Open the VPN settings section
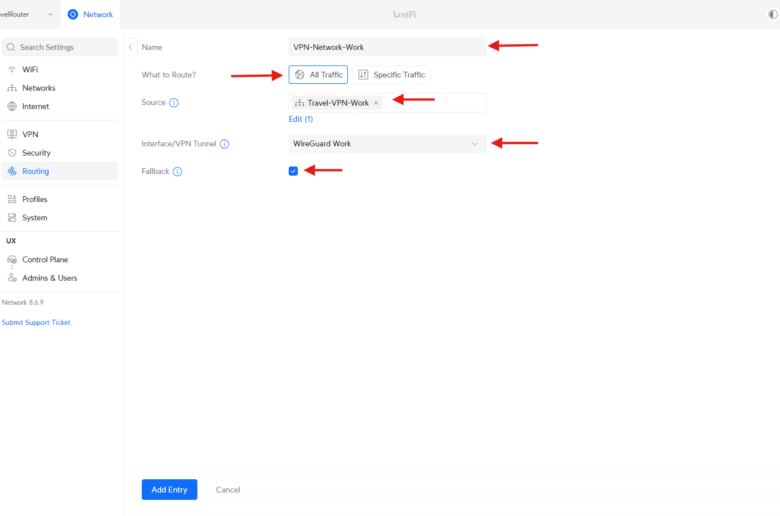Image resolution: width=780 pixels, height=516 pixels. click(x=60, y=134)
